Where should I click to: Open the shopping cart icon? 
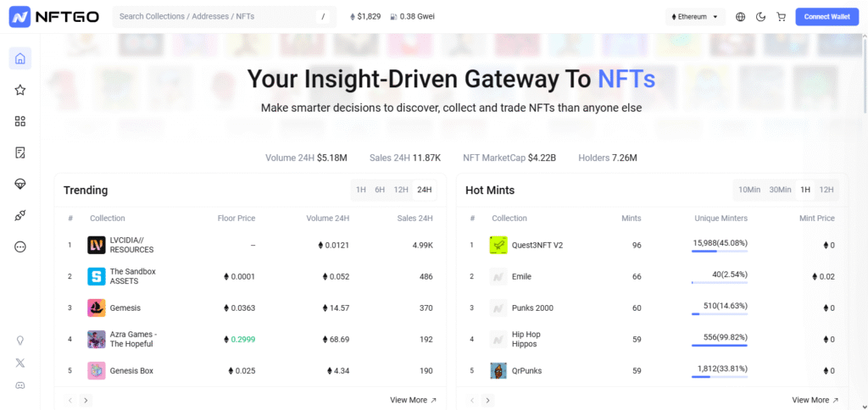(781, 17)
